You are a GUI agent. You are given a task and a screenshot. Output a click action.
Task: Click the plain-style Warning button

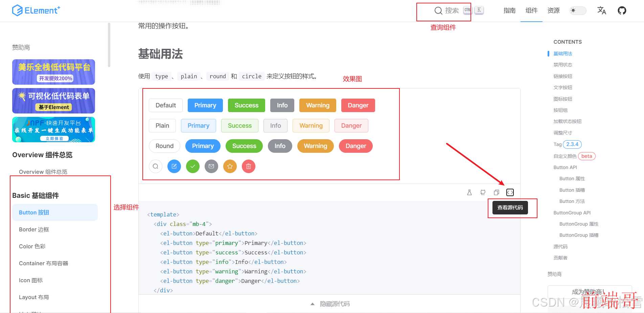[x=311, y=126]
